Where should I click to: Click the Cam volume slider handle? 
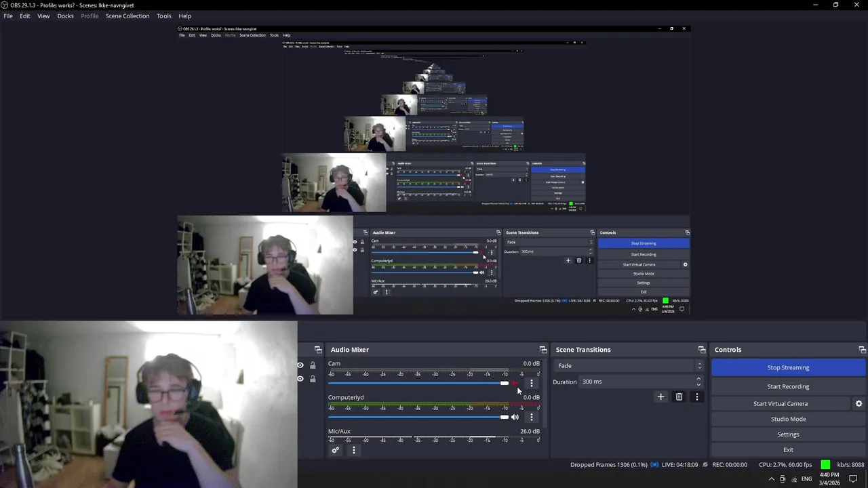tap(504, 384)
